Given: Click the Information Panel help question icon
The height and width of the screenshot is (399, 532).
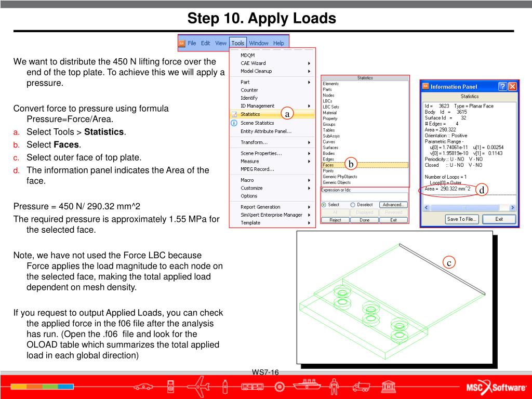Looking at the screenshot, I should point(503,87).
